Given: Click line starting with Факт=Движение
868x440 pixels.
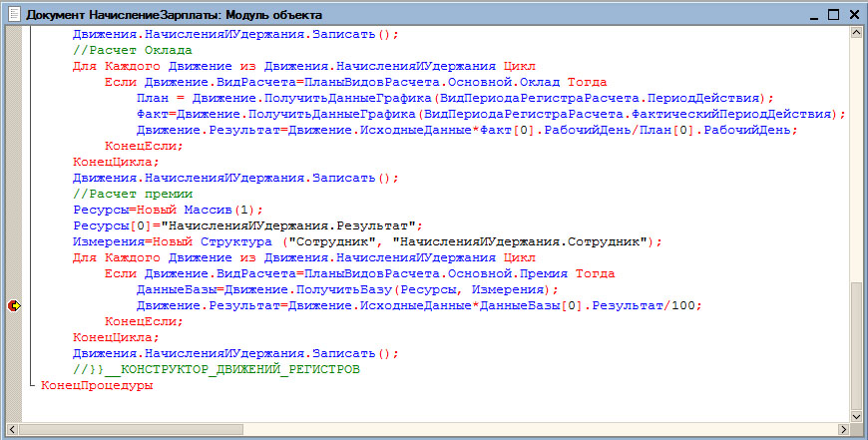Looking at the screenshot, I should (x=492, y=115).
